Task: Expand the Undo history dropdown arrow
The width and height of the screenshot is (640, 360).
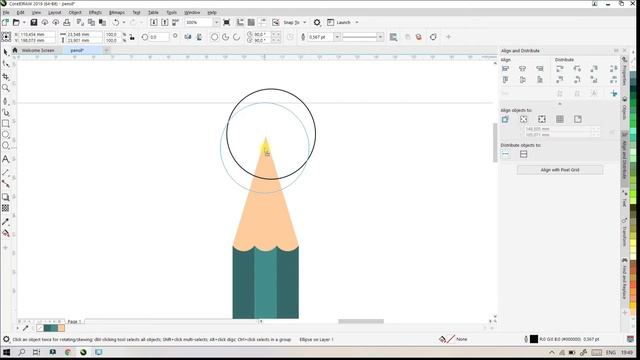Action: pyautogui.click(x=124, y=22)
